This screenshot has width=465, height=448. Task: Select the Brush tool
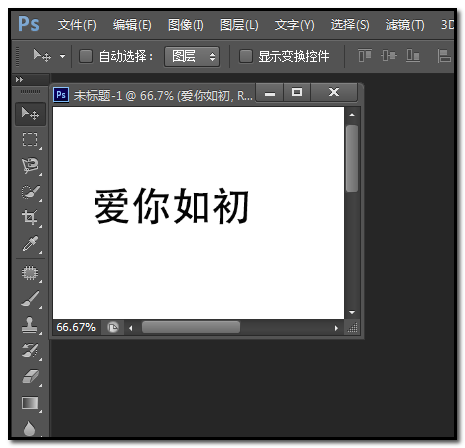pos(30,299)
